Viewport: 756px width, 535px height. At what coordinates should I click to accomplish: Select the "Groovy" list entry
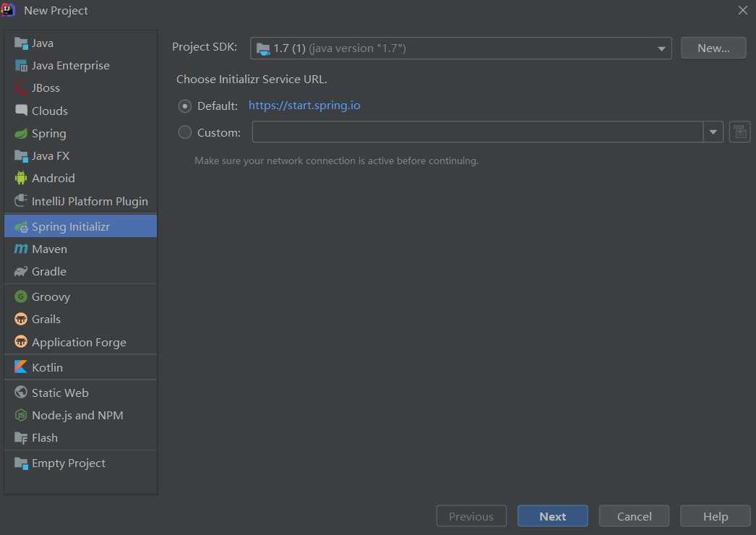pos(80,296)
